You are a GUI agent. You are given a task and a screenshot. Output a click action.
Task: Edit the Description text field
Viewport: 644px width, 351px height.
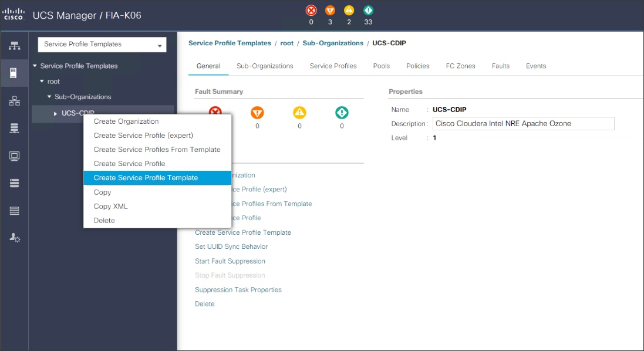click(x=522, y=123)
